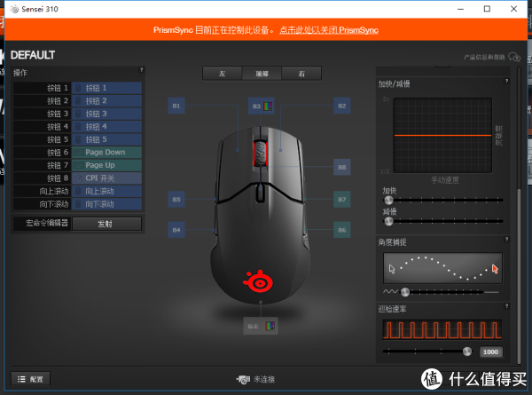The height and width of the screenshot is (395, 532).
Task: Select the B7 side button marker
Action: pyautogui.click(x=341, y=200)
